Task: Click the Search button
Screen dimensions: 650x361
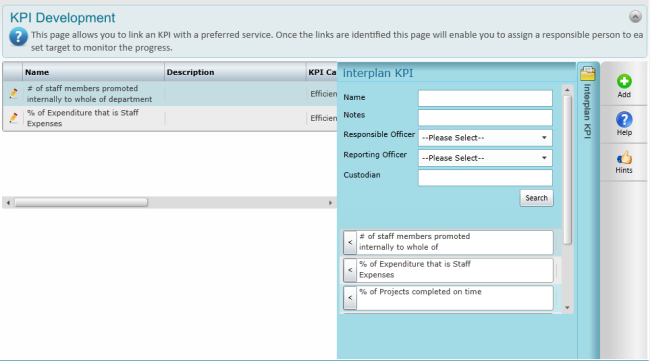Action: pos(536,198)
